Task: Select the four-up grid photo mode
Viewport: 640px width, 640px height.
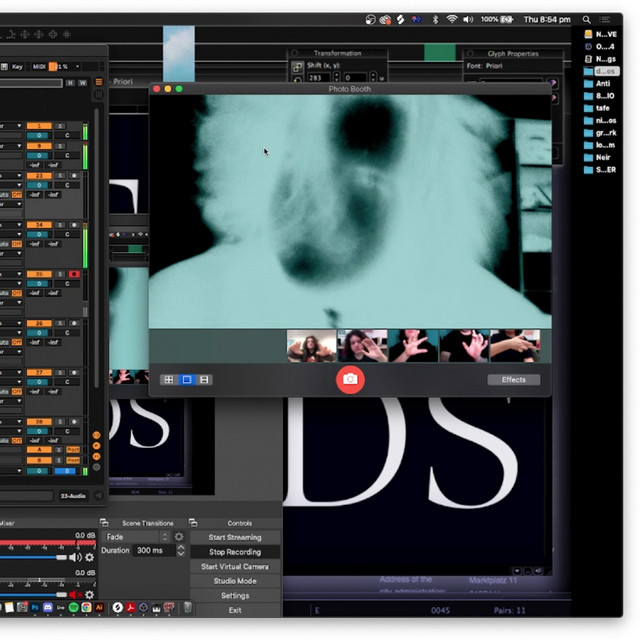Action: click(x=168, y=380)
